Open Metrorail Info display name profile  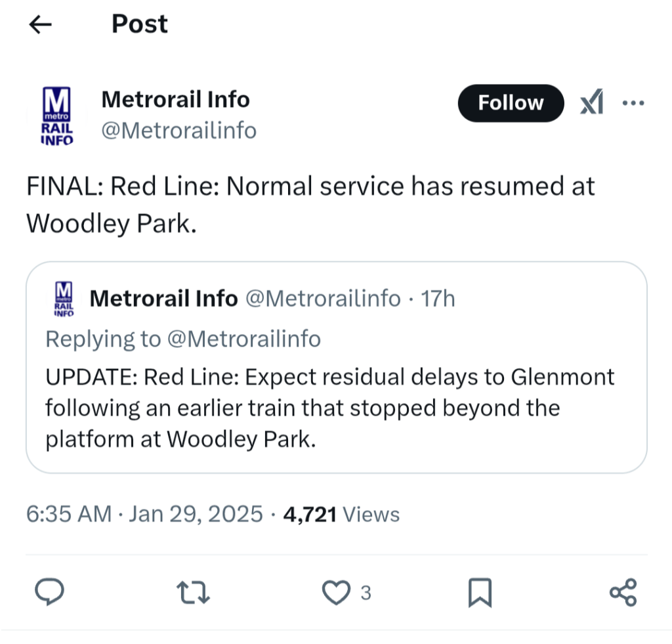(x=175, y=100)
